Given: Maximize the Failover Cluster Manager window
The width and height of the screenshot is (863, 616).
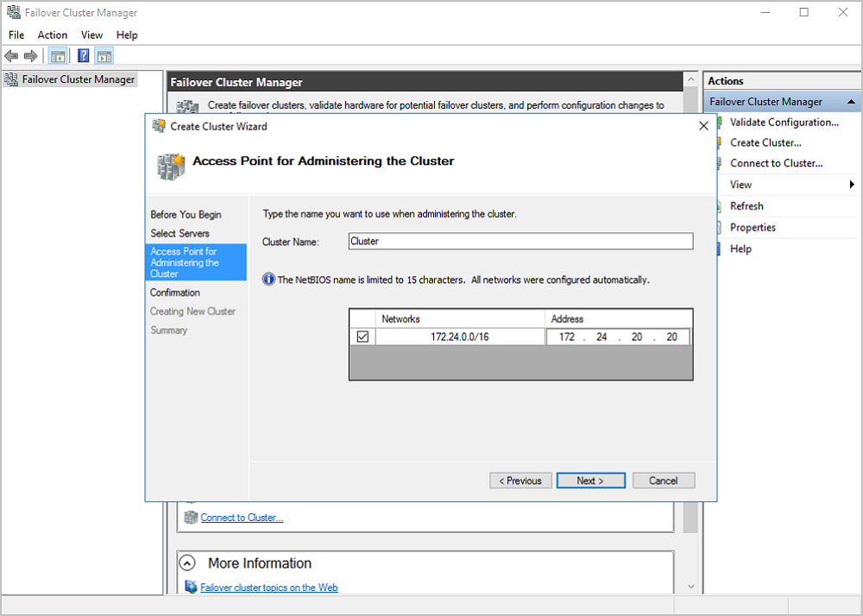Looking at the screenshot, I should tap(804, 12).
